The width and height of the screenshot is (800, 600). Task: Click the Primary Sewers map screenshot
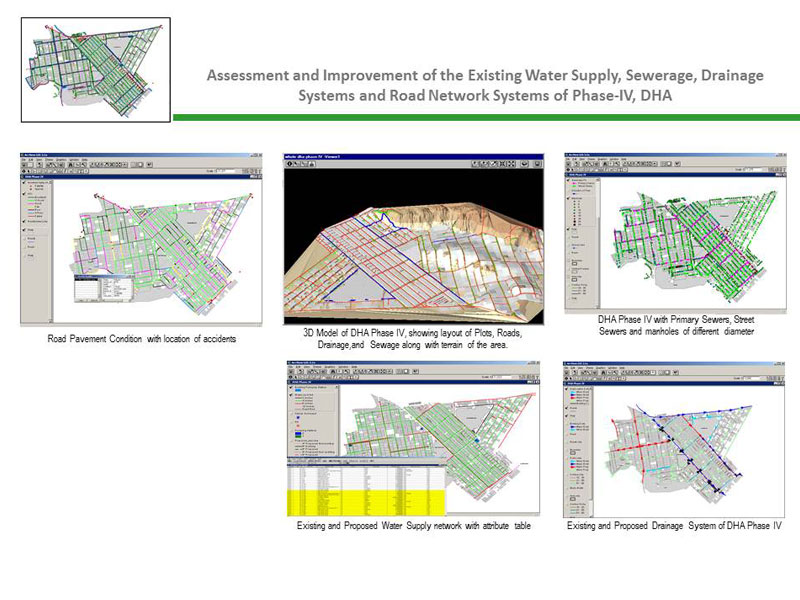676,233
